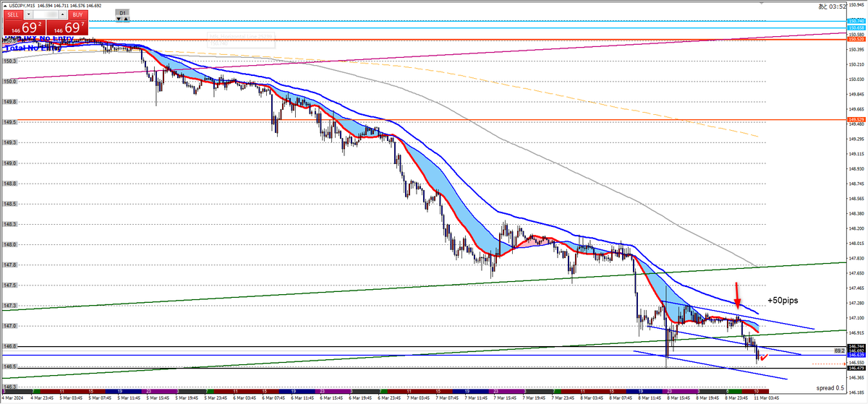Click the 148.0 left price label
Screen dimensions: 868x404
coord(9,244)
